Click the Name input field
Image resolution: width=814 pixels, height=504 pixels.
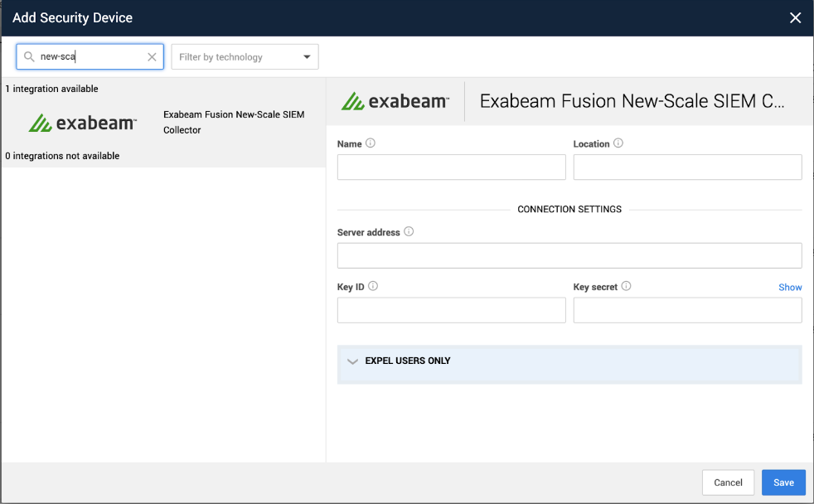pyautogui.click(x=451, y=167)
